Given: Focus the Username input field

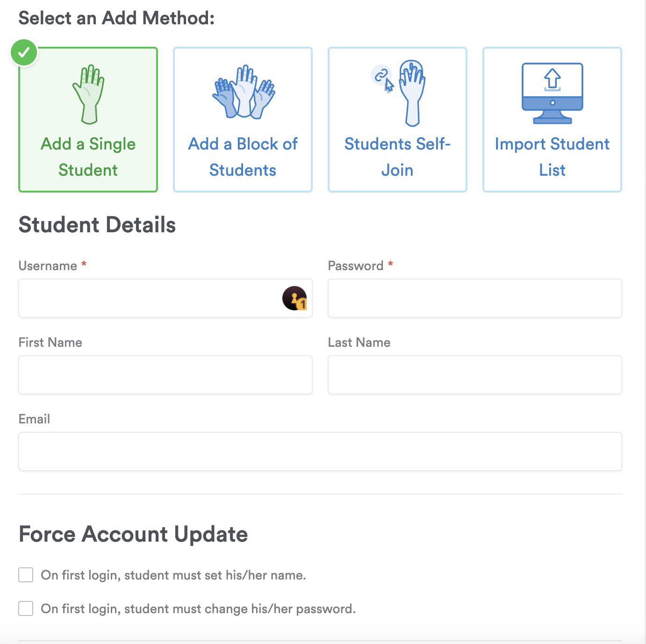Looking at the screenshot, I should pos(150,298).
